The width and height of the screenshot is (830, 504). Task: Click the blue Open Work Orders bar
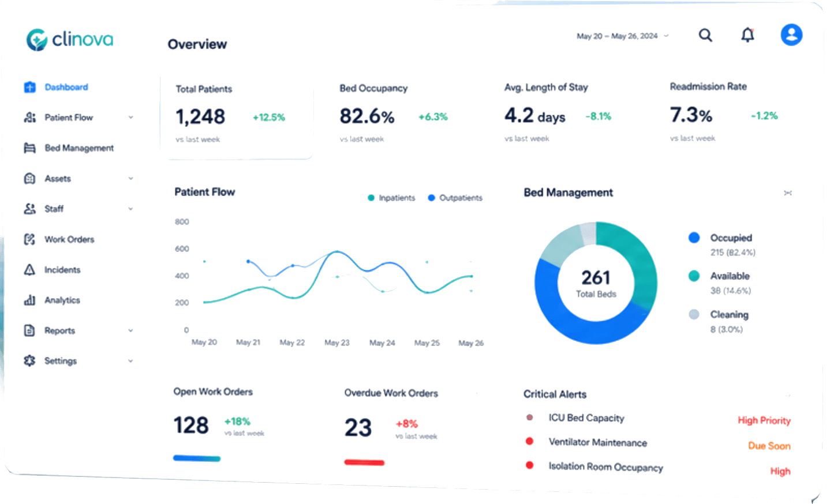point(197,458)
